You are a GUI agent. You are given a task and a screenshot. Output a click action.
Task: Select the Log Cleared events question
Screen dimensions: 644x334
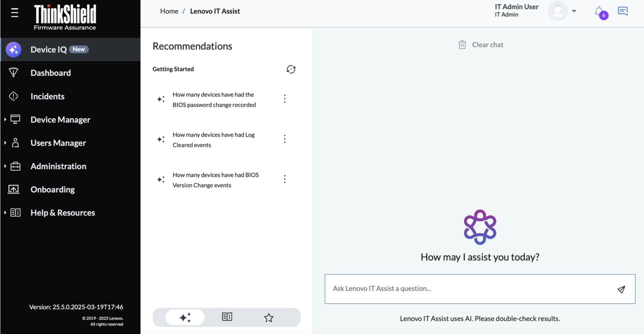(213, 140)
